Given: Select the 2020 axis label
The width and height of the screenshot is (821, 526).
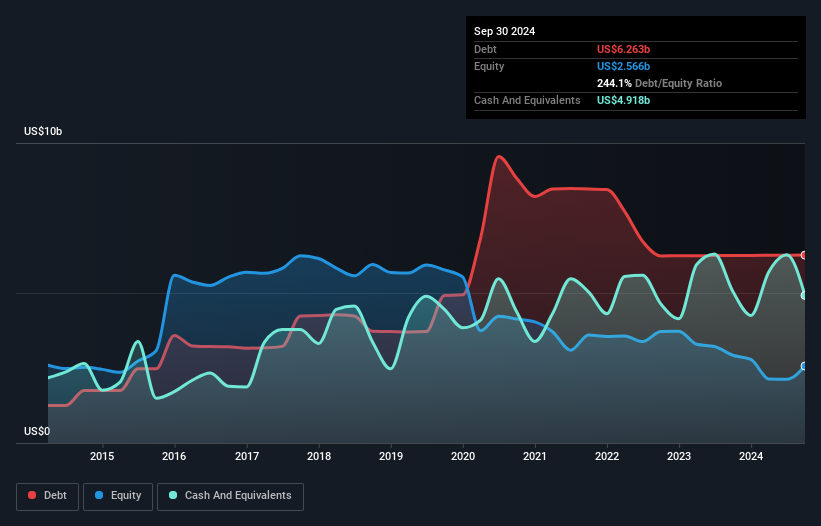Looking at the screenshot, I should coord(463,456).
